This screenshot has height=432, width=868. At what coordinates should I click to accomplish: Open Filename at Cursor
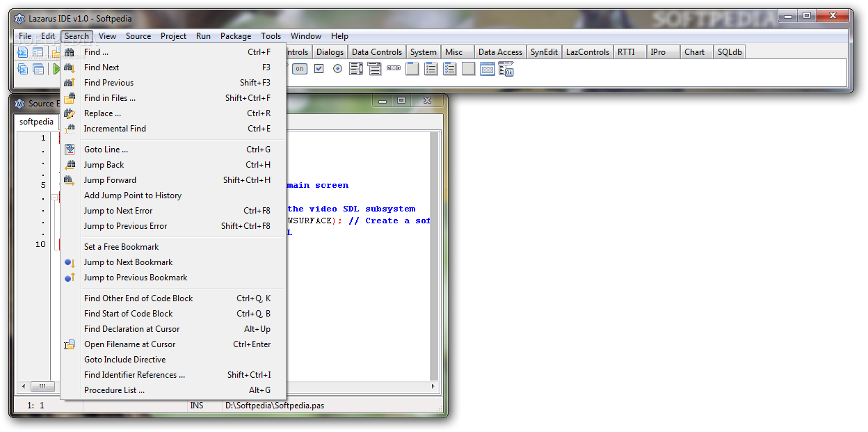point(173,344)
